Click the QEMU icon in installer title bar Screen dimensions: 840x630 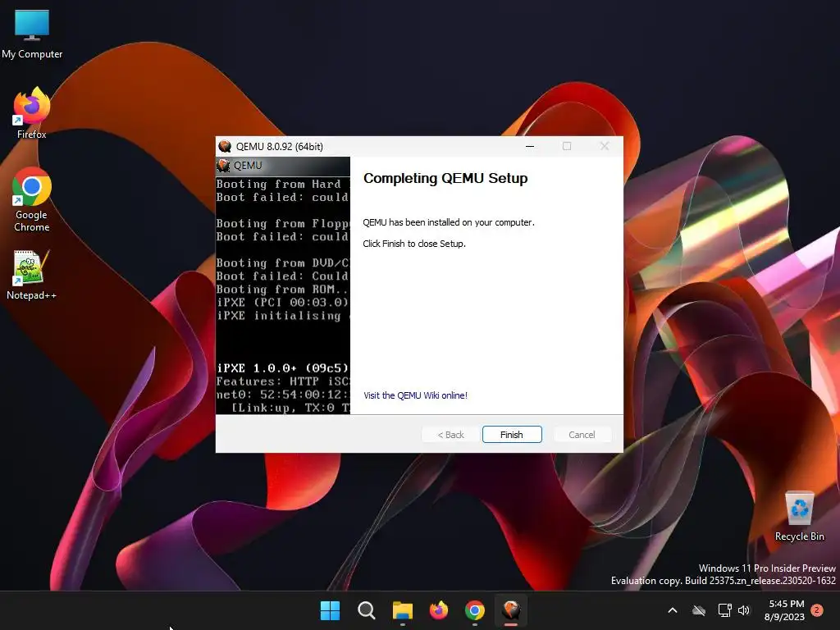point(225,146)
